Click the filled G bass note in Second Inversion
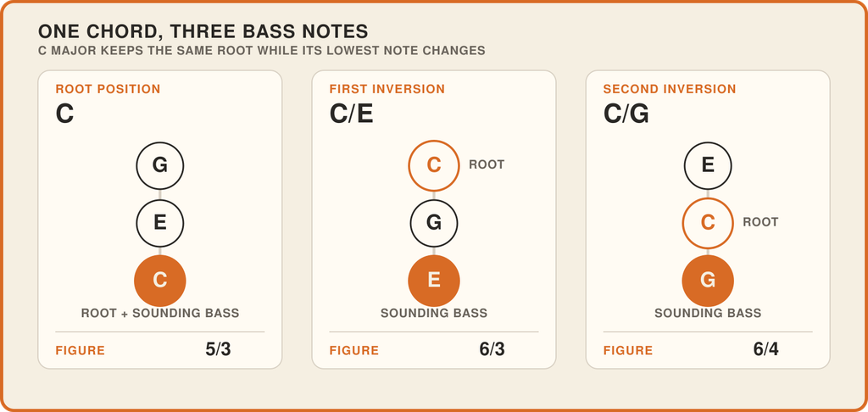Screen dimensions: 868x412 [708, 281]
